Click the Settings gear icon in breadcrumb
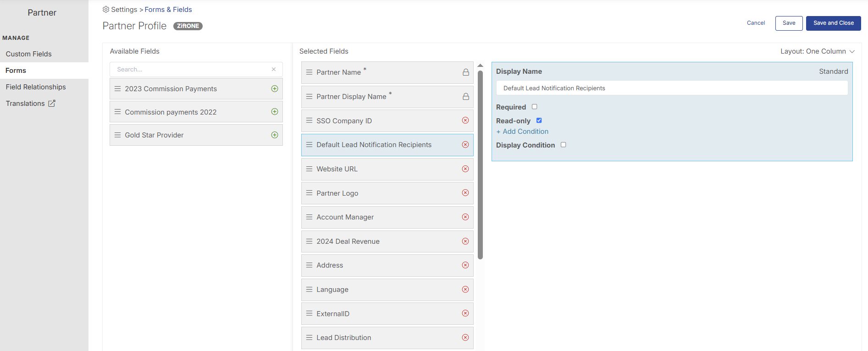The image size is (868, 351). point(106,9)
